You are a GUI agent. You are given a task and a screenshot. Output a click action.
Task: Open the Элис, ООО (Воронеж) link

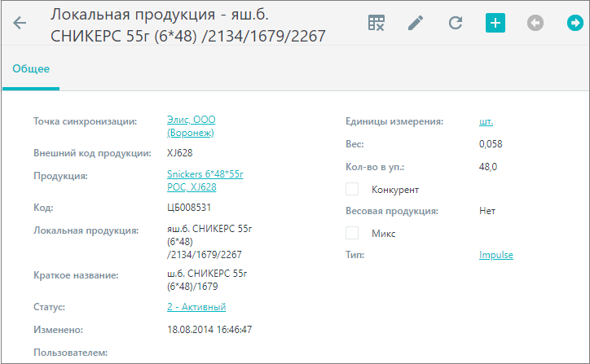coord(192,126)
